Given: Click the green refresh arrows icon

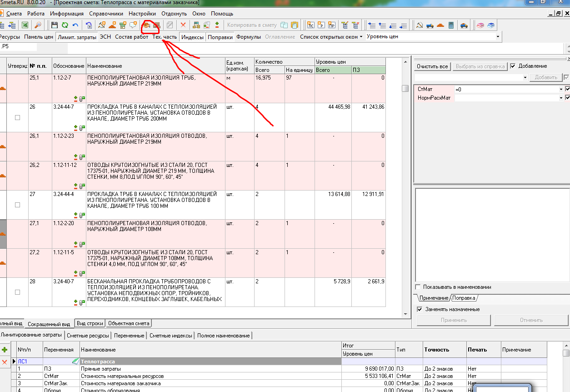Looking at the screenshot, I should 65,25.
